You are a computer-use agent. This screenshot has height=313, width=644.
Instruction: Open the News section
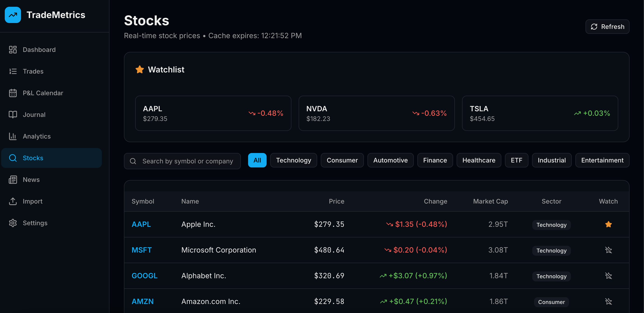(31, 179)
